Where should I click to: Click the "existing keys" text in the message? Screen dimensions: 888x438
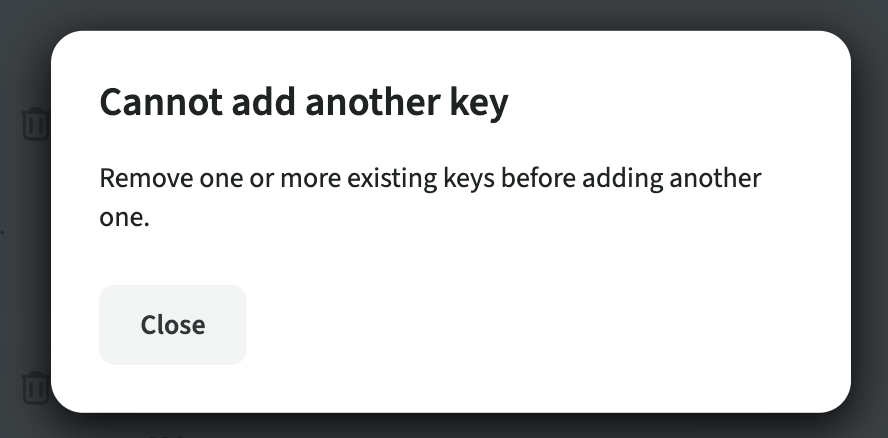456,180
